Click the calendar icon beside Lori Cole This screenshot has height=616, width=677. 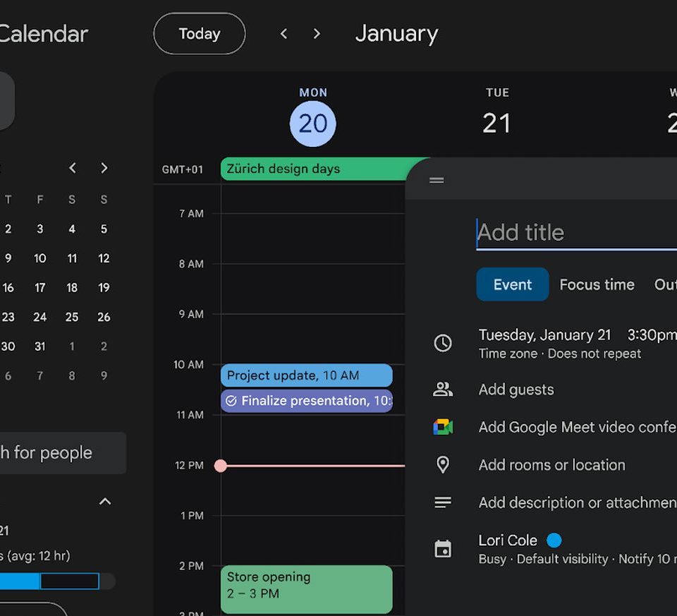(x=443, y=549)
